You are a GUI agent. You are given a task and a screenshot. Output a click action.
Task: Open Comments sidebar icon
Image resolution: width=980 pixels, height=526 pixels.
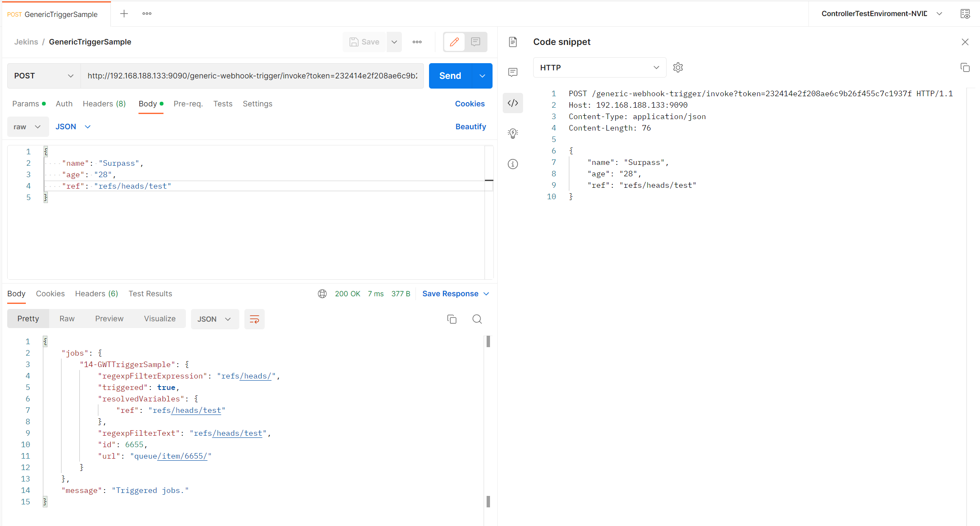tap(513, 72)
